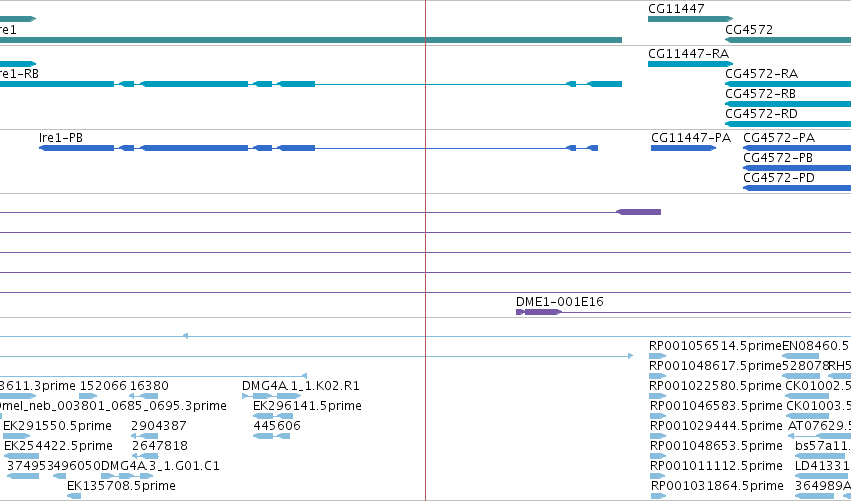The width and height of the screenshot is (851, 501).
Task: Select the DME1-001E16 label
Action: 560,301
